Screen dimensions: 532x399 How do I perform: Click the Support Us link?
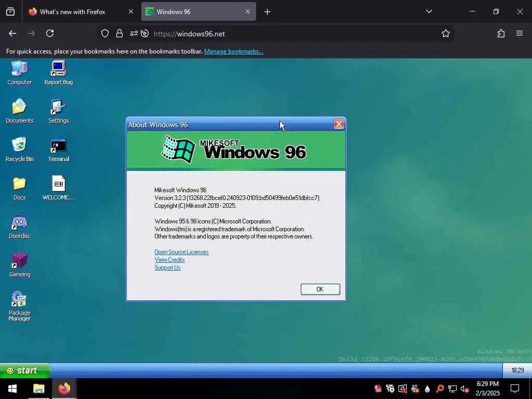click(x=167, y=268)
